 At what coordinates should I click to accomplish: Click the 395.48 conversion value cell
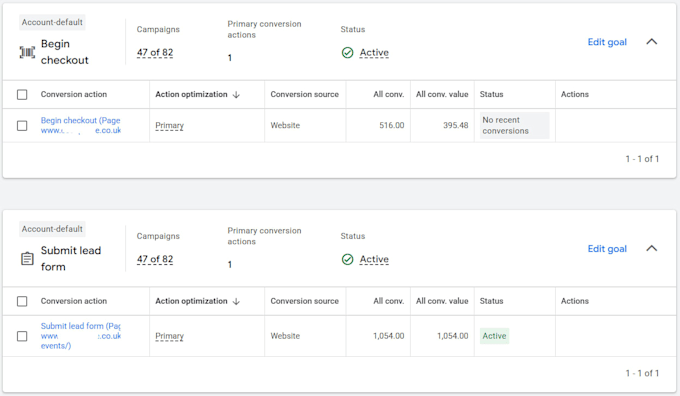(x=455, y=125)
